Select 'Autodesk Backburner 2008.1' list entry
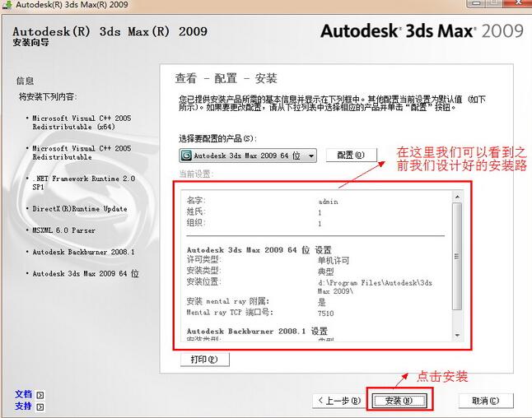Screen dimensions: 532x418 [83, 252]
